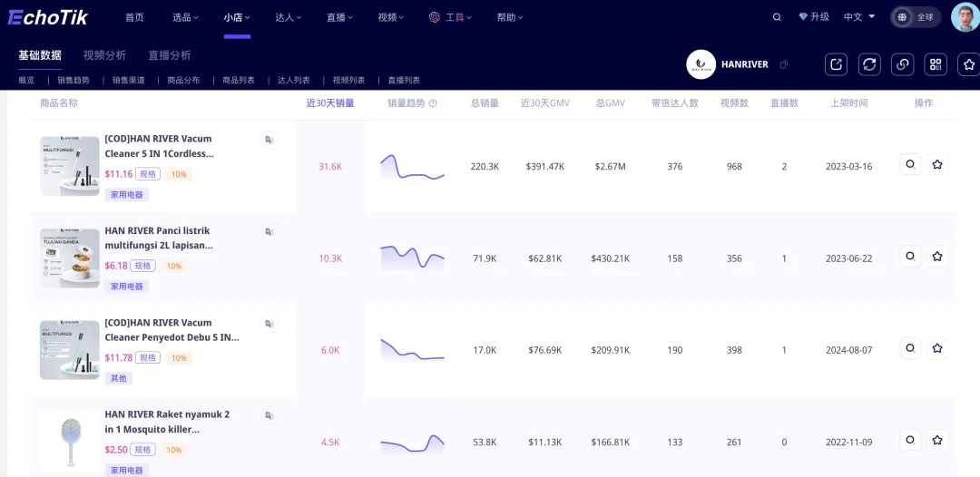Expand the 选品 navigation dropdown
The height and width of the screenshot is (477, 980).
click(x=186, y=17)
